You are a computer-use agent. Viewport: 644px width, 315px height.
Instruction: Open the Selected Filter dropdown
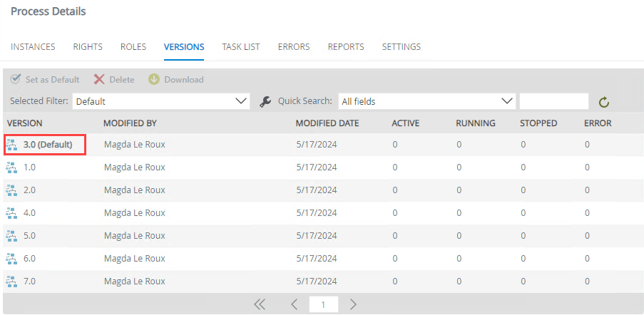pyautogui.click(x=160, y=101)
